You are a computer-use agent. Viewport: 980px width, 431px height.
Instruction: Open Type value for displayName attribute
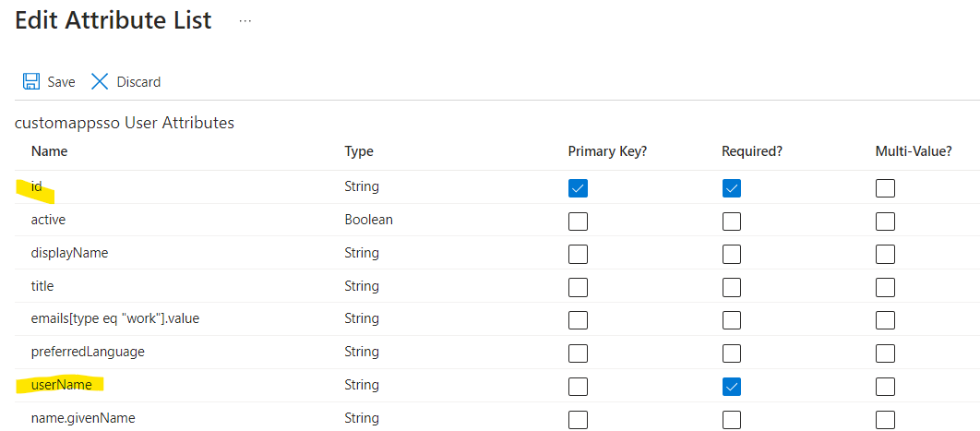[361, 253]
